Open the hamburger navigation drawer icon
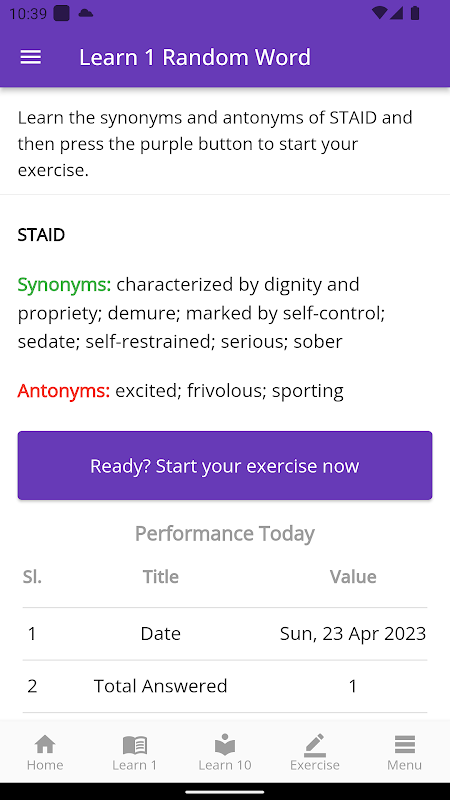 click(31, 57)
